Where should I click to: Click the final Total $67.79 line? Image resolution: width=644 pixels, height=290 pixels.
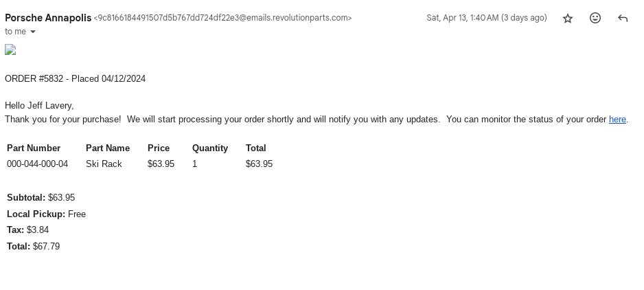coord(34,247)
